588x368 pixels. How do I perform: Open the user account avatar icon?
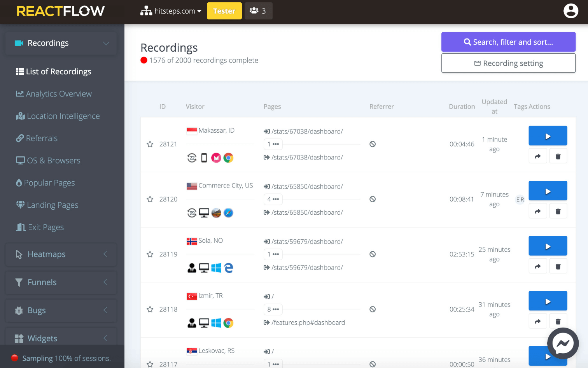click(570, 11)
